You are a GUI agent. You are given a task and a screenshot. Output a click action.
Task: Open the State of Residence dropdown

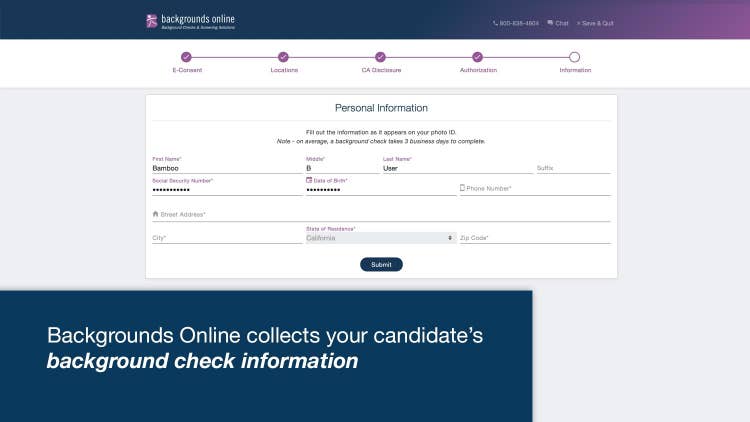click(381, 238)
